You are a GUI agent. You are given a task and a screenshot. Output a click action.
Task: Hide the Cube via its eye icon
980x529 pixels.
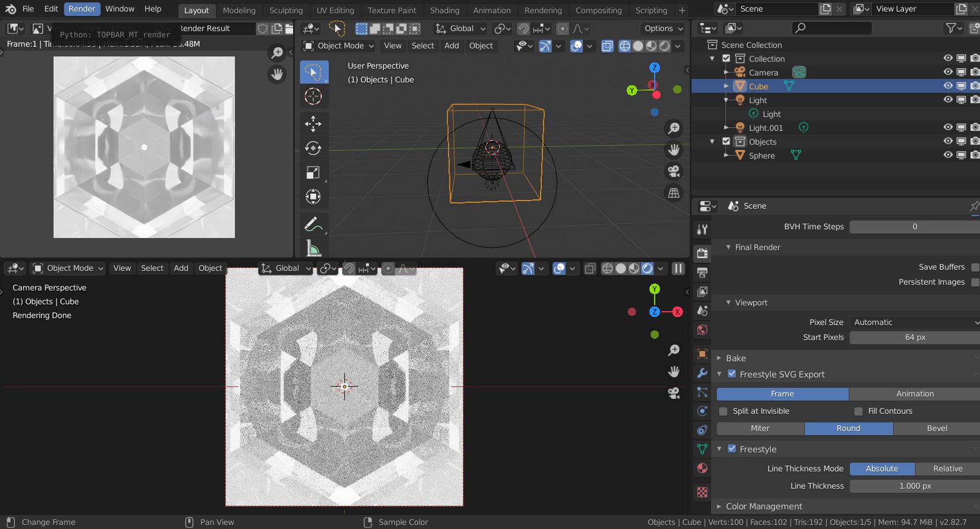point(948,86)
